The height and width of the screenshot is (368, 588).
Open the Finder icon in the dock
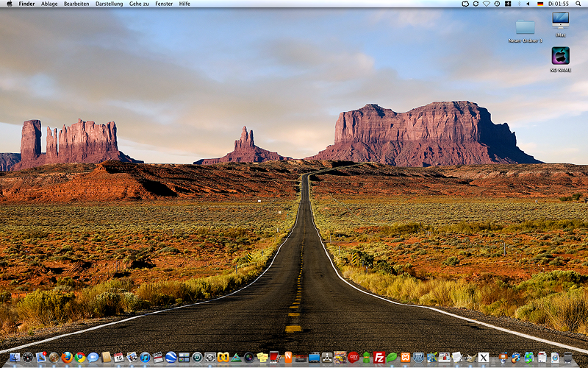point(15,358)
